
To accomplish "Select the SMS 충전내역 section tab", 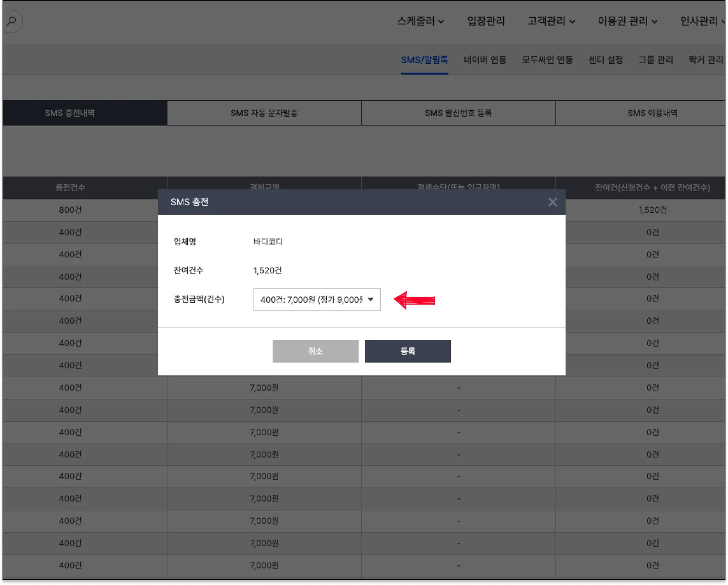I will tap(70, 113).
